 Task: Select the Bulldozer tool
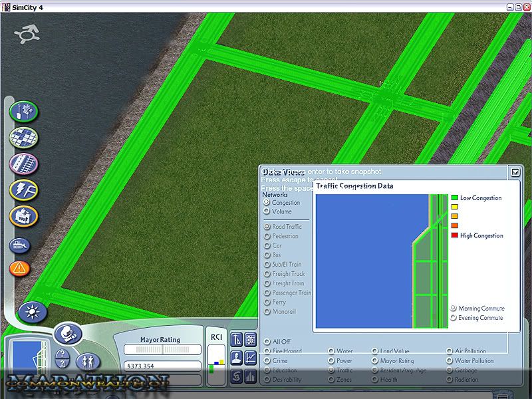click(x=20, y=245)
